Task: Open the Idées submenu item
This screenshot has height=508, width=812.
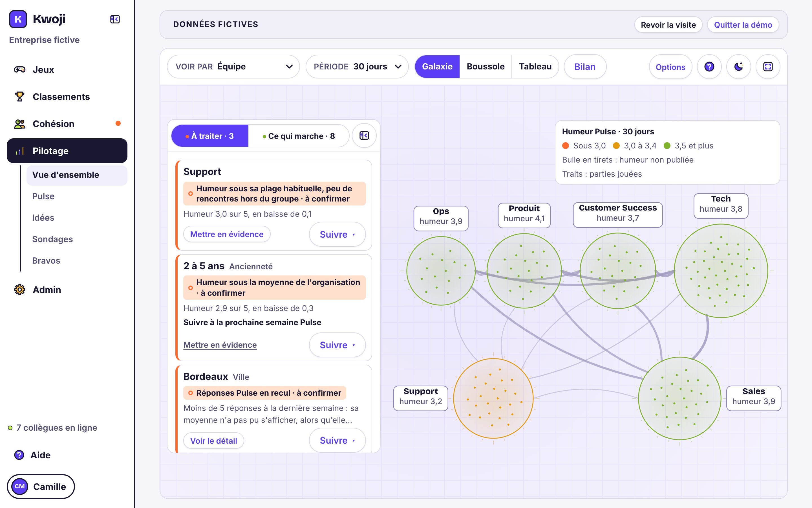Action: pos(43,218)
